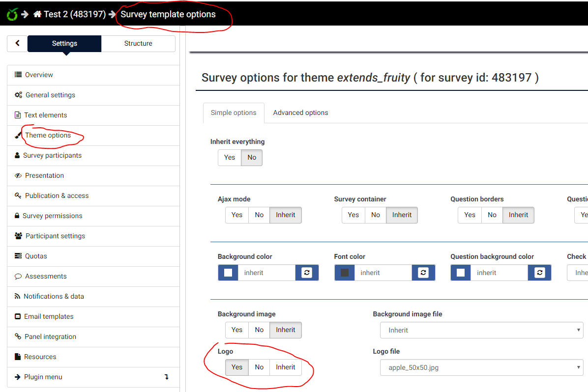Reset Background color with its refresh icon
The width and height of the screenshot is (588, 392).
(307, 273)
